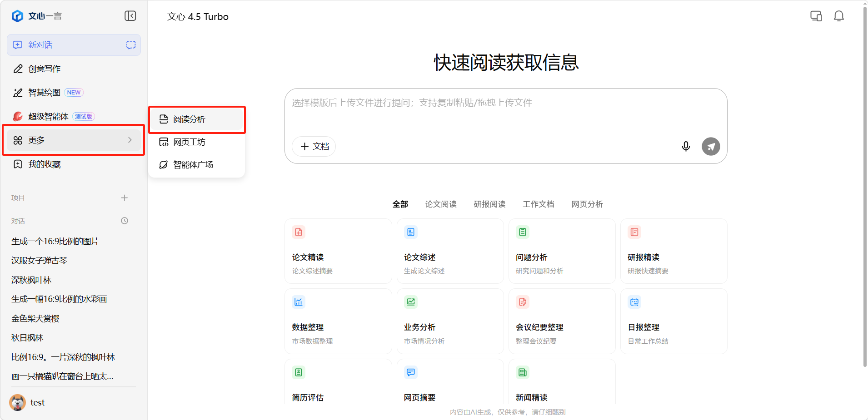
Task: Open chat 深秋枫叶林
Action: (31, 280)
